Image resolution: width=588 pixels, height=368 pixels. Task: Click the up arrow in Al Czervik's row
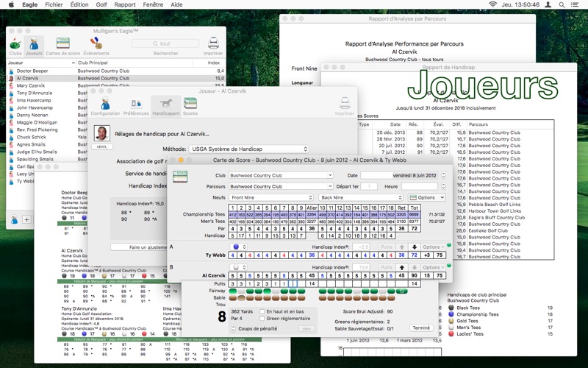pos(402,267)
